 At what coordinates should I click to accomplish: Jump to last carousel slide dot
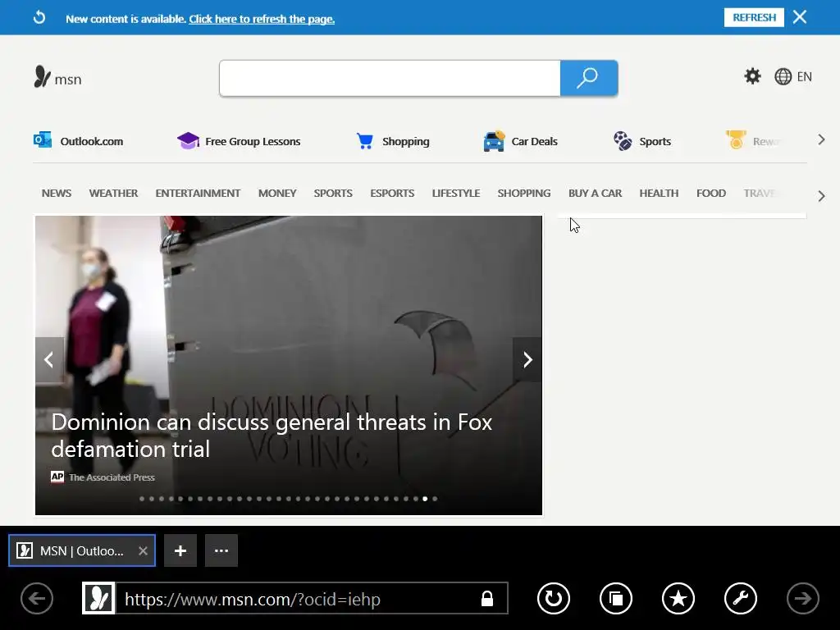[x=435, y=499]
